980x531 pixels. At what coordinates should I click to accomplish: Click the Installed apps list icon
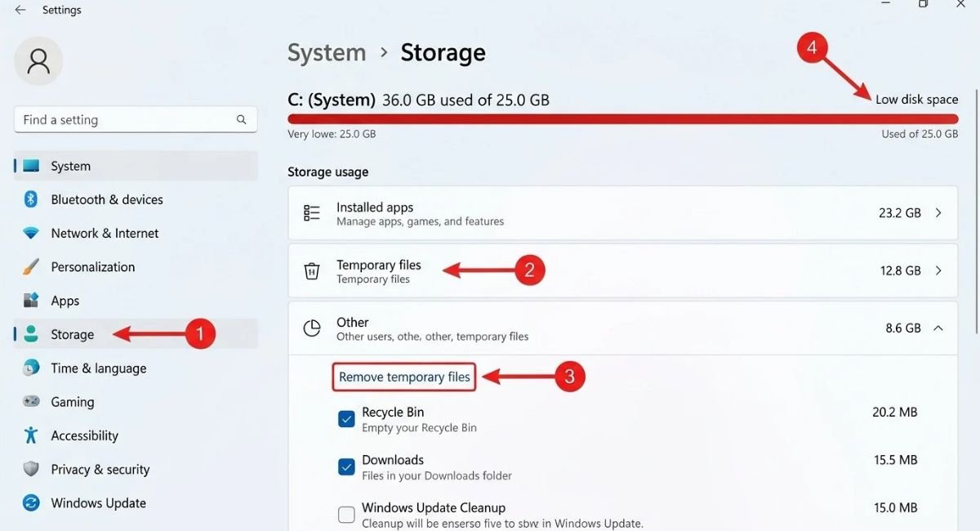click(x=312, y=213)
